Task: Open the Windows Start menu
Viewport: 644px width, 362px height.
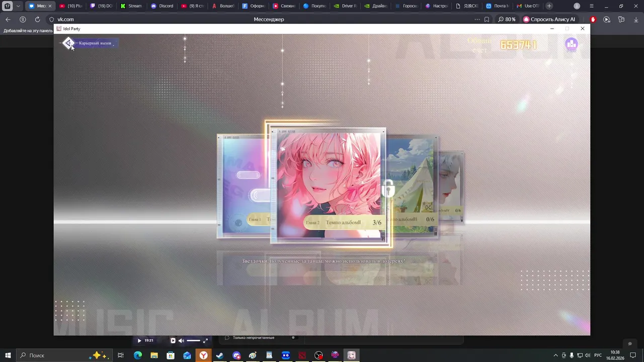Action: (8, 355)
